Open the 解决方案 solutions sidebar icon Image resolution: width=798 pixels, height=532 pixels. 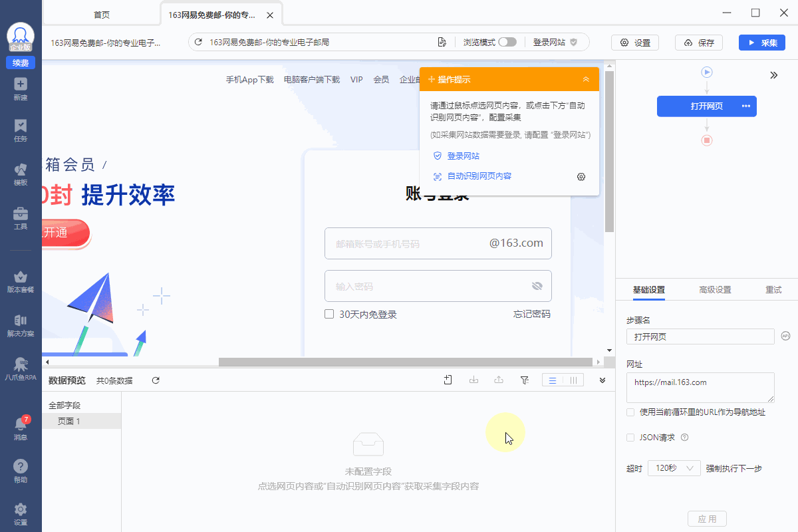(x=21, y=325)
